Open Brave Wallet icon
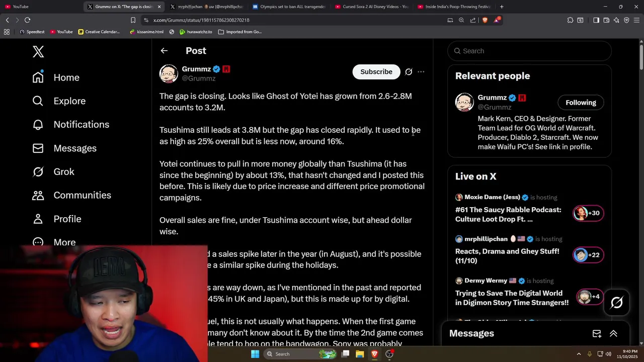 (x=606, y=20)
